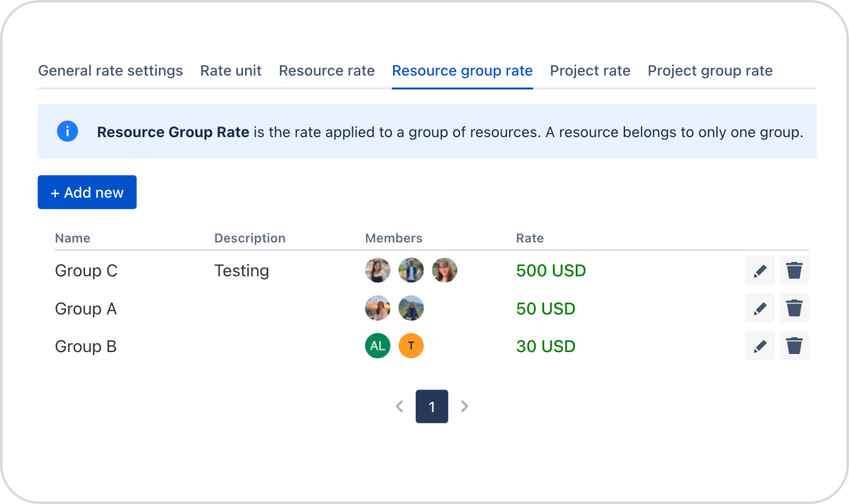Remove Group B with the trash icon

[x=794, y=346]
